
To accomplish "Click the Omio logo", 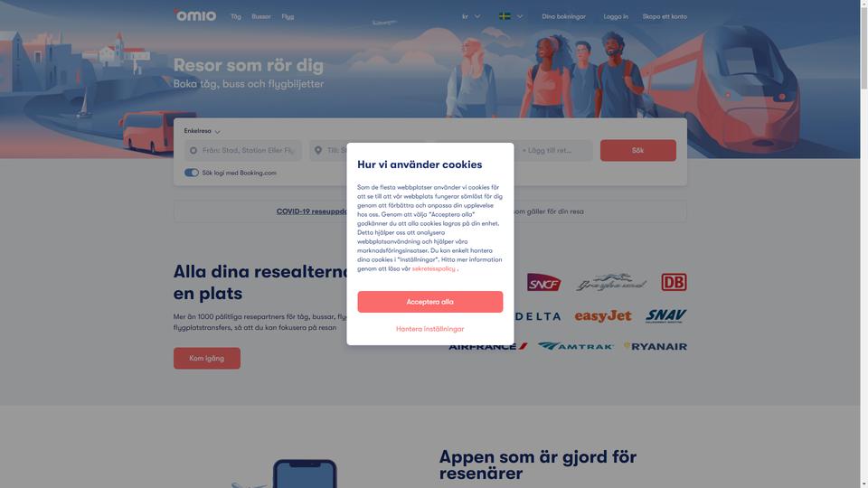I will [195, 15].
